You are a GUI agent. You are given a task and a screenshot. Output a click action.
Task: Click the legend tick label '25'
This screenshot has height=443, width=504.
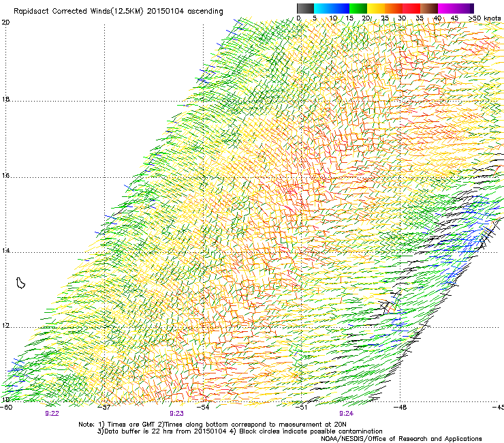(385, 18)
